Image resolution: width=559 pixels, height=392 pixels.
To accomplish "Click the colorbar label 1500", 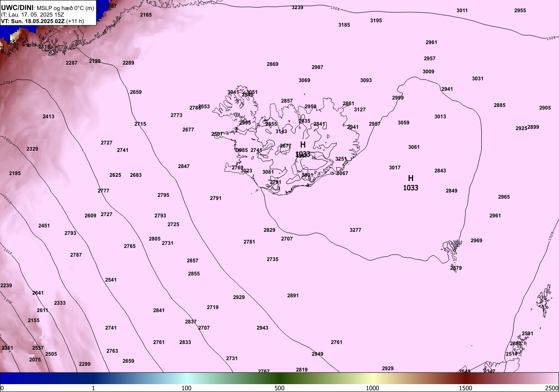I will click(466, 388).
